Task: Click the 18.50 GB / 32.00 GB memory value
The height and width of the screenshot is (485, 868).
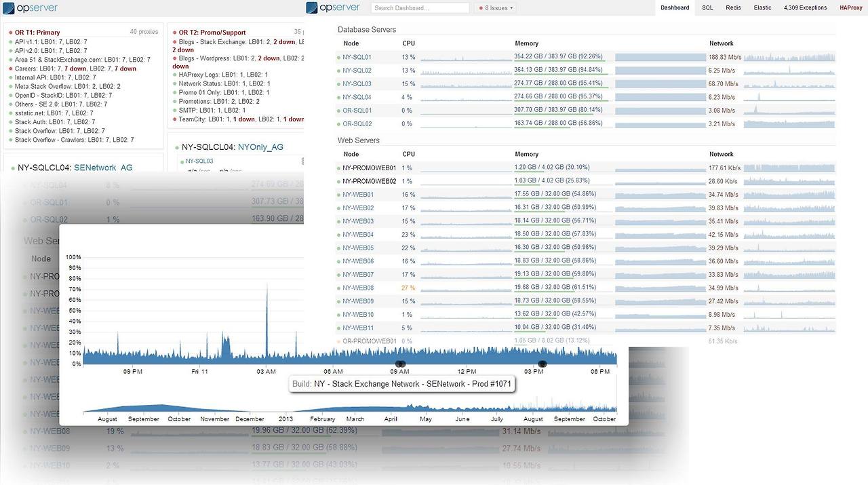Action: [x=555, y=235]
